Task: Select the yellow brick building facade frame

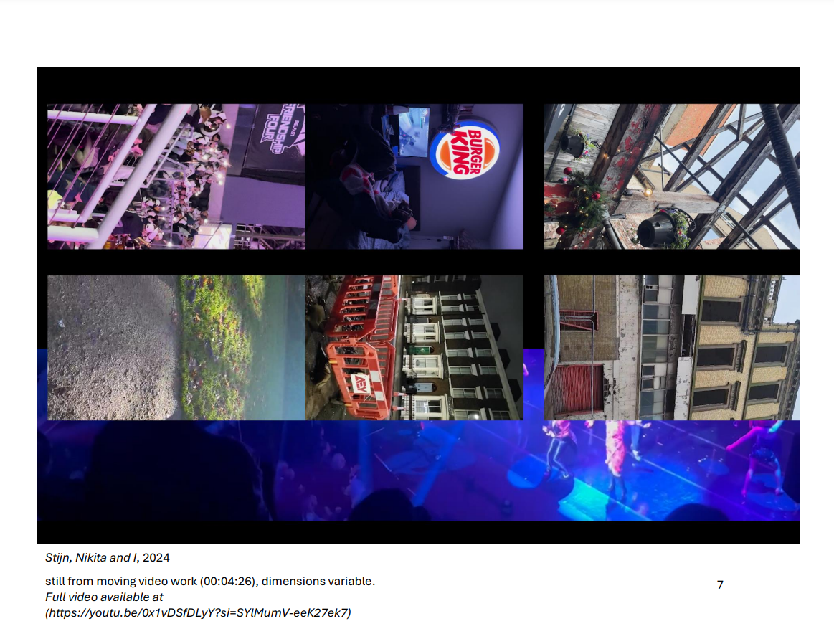Action: tap(671, 348)
